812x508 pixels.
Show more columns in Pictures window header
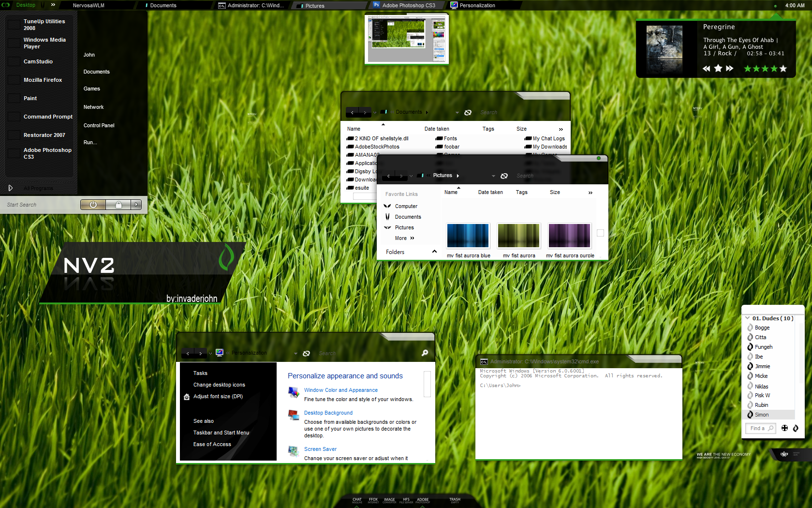tap(590, 193)
